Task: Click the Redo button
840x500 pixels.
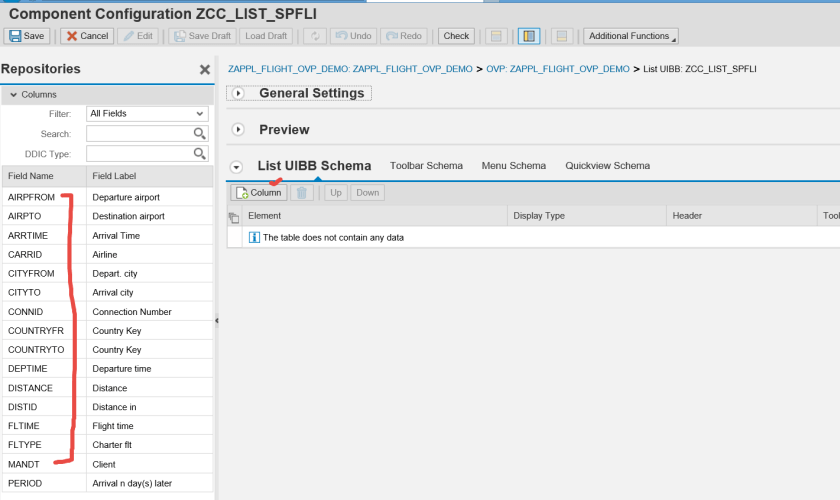Action: point(404,36)
